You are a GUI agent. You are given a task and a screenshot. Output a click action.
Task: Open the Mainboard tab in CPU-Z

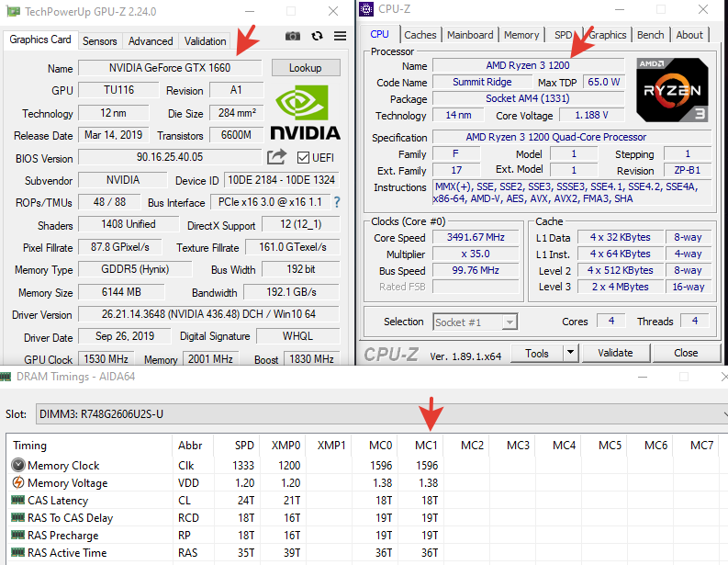coord(470,35)
